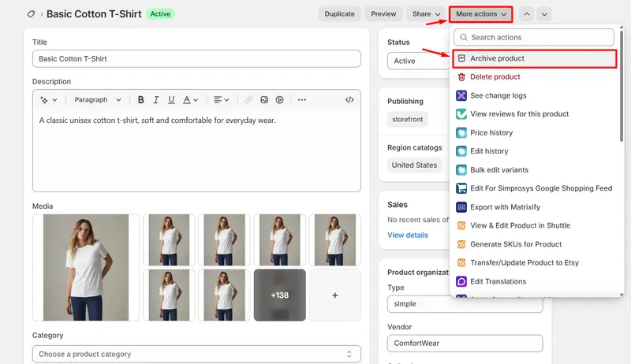Click the storefront publishing chip

coord(407,119)
